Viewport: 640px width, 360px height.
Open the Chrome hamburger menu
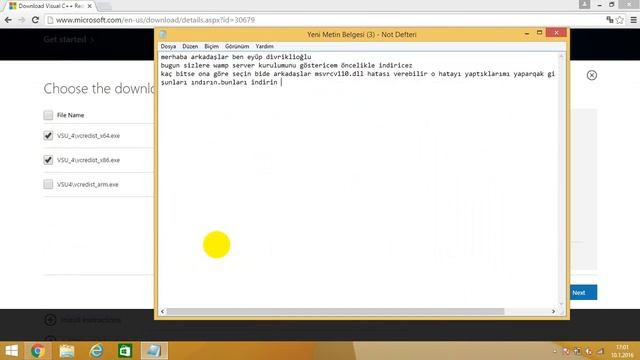pos(633,20)
